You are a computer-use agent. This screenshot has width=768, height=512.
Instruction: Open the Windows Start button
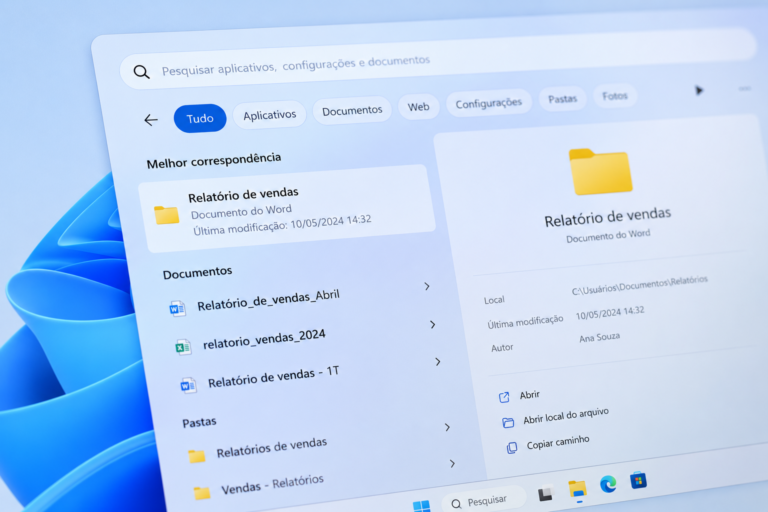tap(421, 507)
